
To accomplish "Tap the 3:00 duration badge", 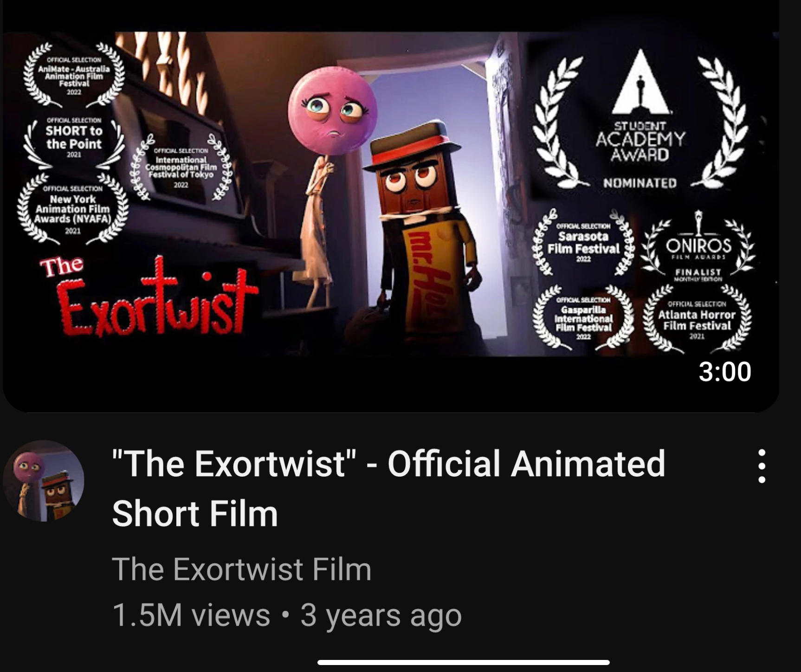I will (x=724, y=372).
